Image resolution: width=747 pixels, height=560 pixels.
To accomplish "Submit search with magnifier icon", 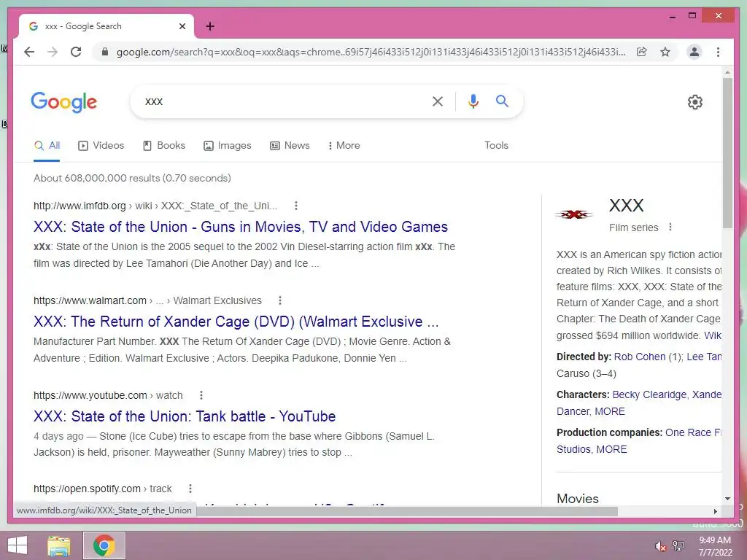I will [x=502, y=101].
